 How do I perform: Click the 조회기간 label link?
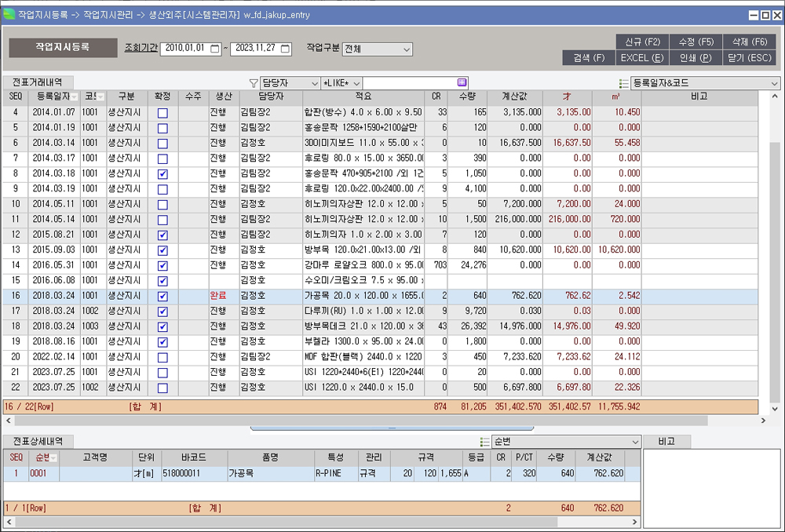(x=141, y=48)
